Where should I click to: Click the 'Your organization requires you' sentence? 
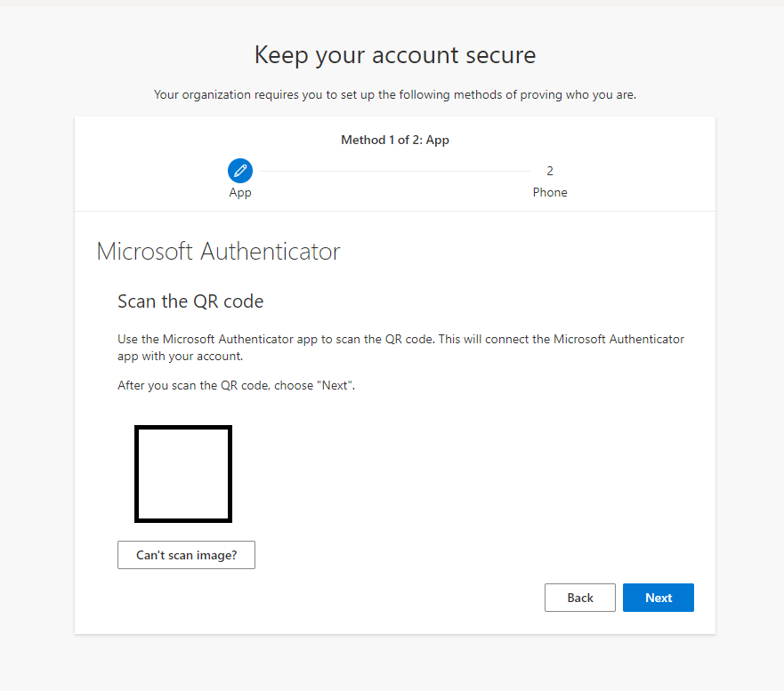[395, 94]
